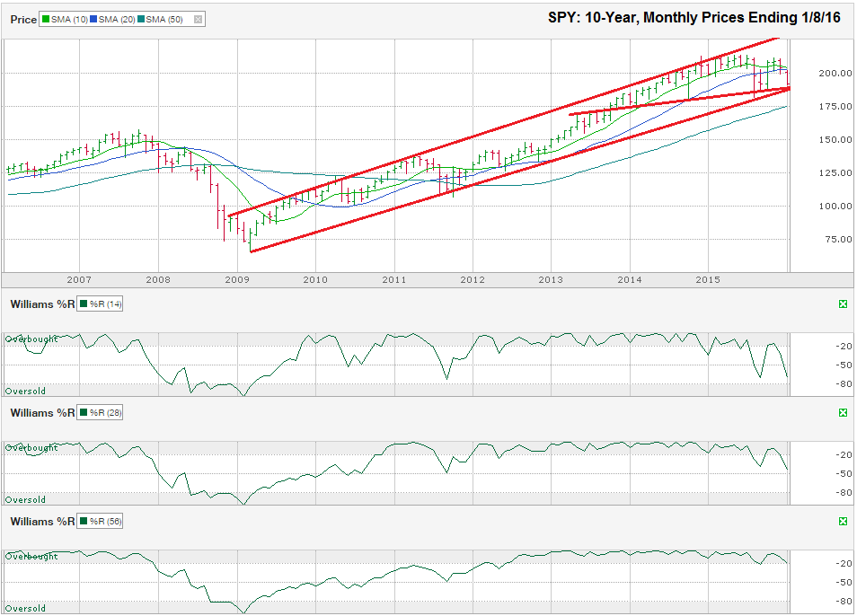This screenshot has height=616, width=857.
Task: Click the -80 level in %R (28) panel
Action: click(844, 493)
